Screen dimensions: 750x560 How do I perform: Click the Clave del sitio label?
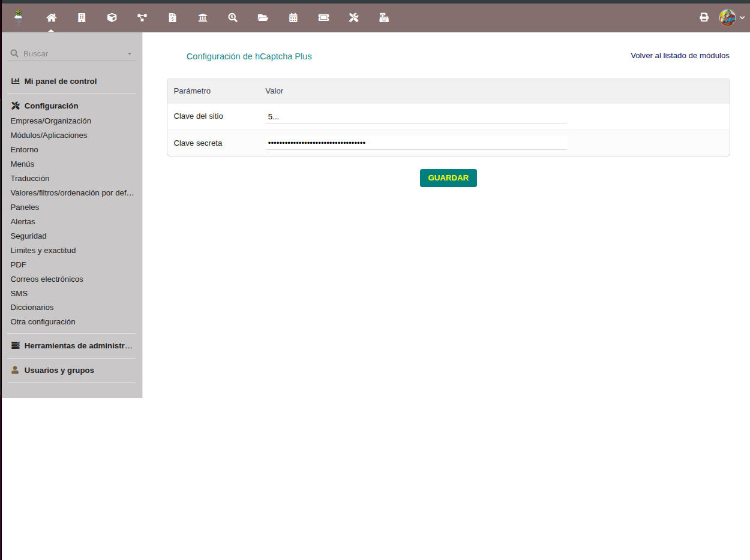coord(199,116)
